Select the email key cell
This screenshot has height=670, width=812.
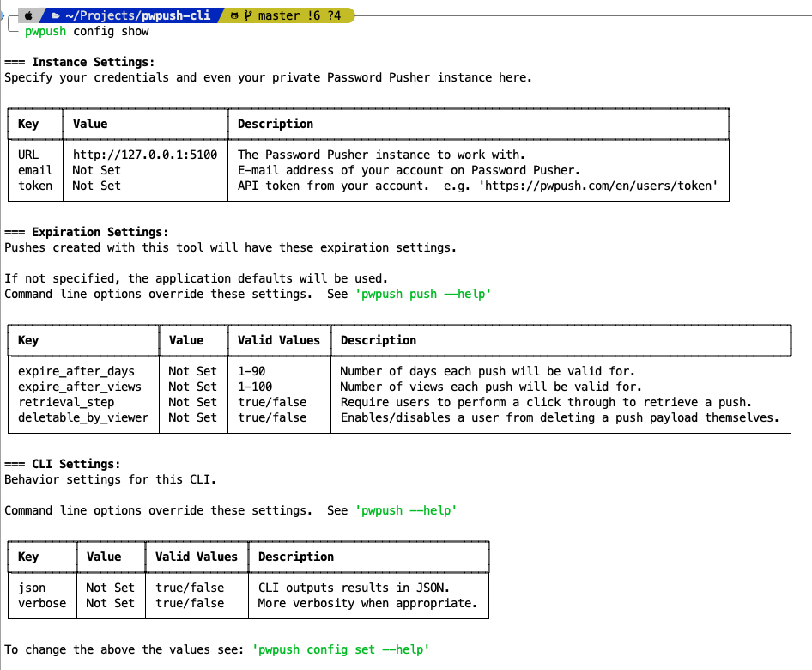pyautogui.click(x=35, y=170)
